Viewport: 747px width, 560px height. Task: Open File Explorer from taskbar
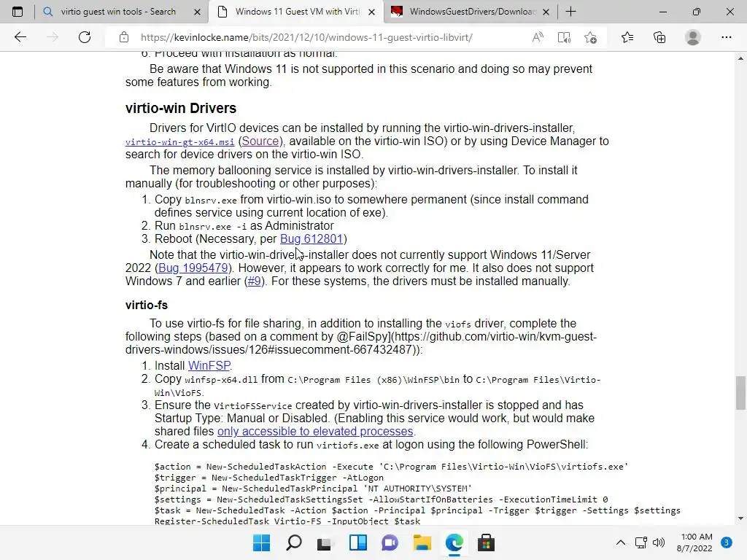[x=422, y=542]
